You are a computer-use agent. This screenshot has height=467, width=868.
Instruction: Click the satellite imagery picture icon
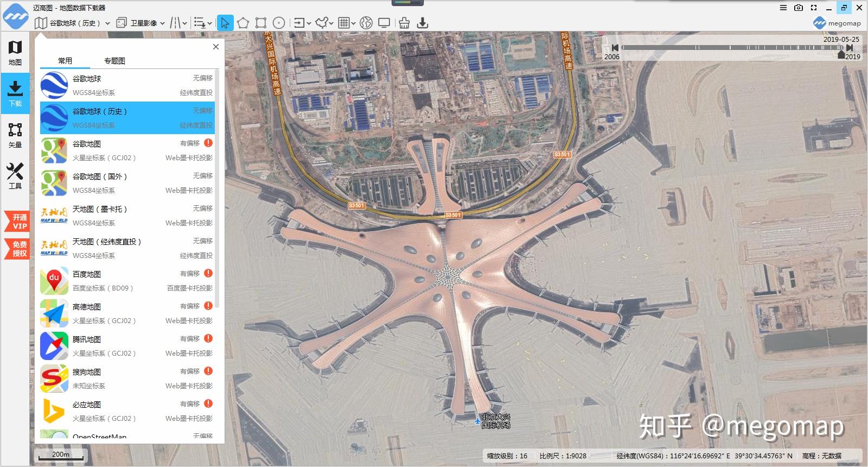(x=122, y=23)
